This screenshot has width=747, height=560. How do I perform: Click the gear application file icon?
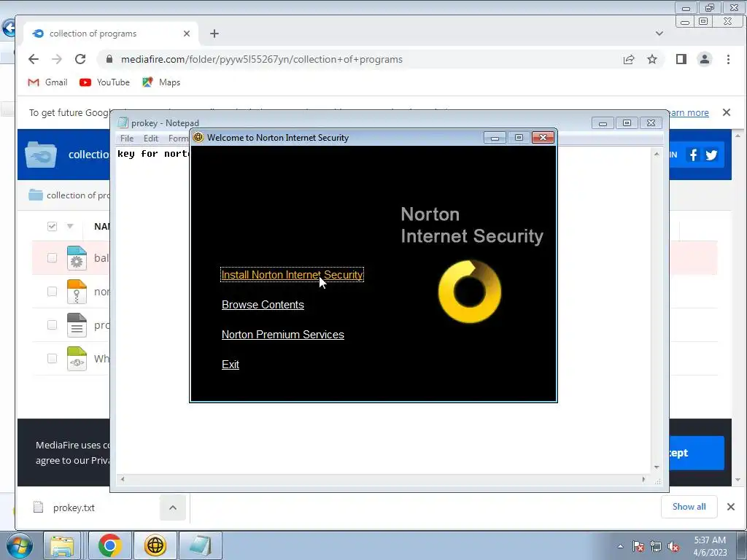click(77, 258)
